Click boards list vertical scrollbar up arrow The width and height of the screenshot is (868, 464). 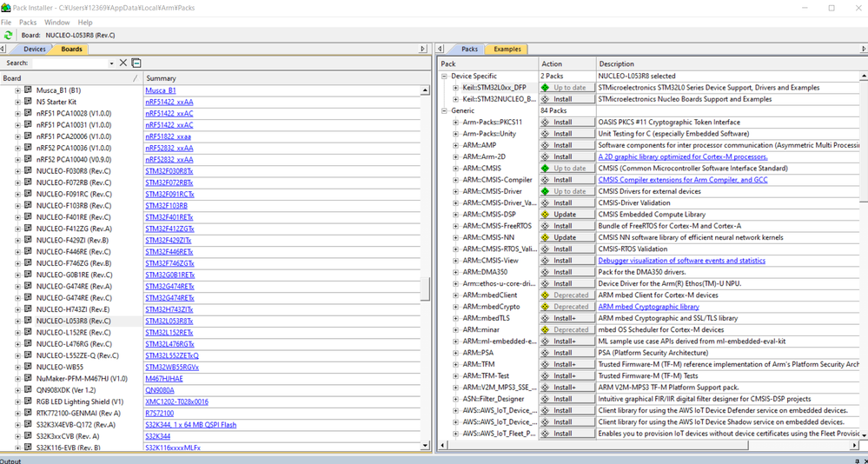click(x=425, y=89)
